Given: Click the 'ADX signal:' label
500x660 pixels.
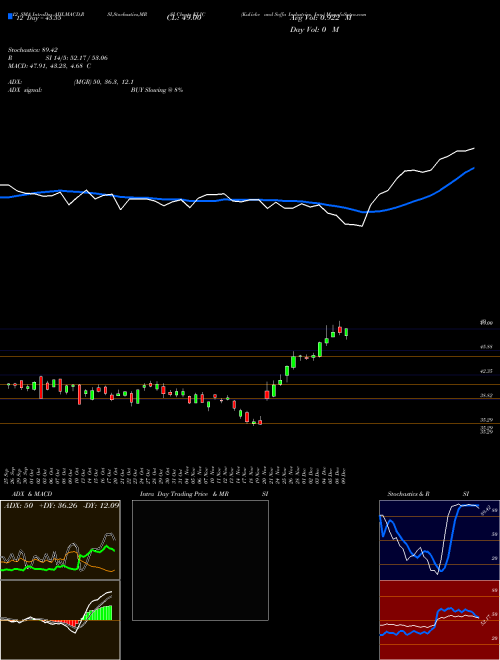Looking at the screenshot, I should tap(25, 90).
